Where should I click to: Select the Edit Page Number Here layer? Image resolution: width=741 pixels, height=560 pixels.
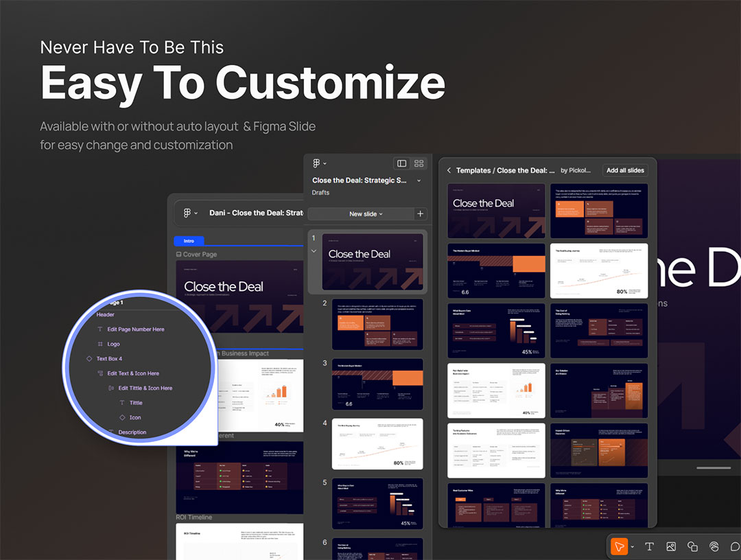[x=135, y=329]
